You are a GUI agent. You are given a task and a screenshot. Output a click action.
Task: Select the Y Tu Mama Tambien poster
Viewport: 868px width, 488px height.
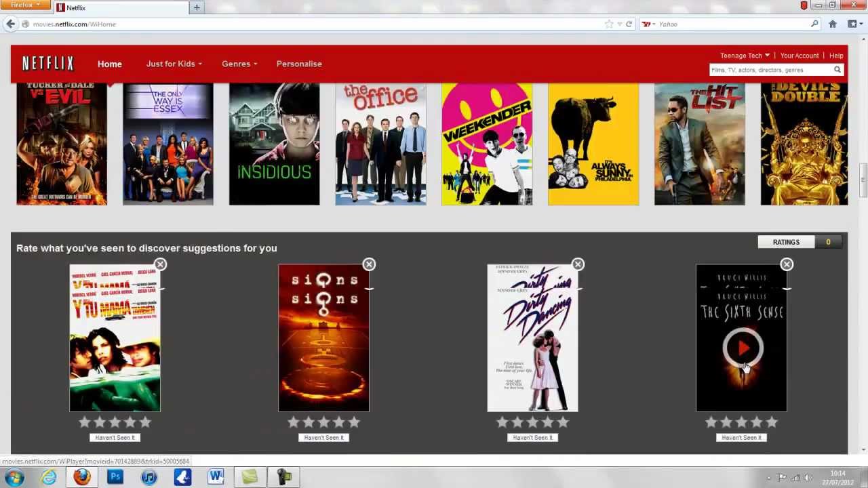pos(115,338)
